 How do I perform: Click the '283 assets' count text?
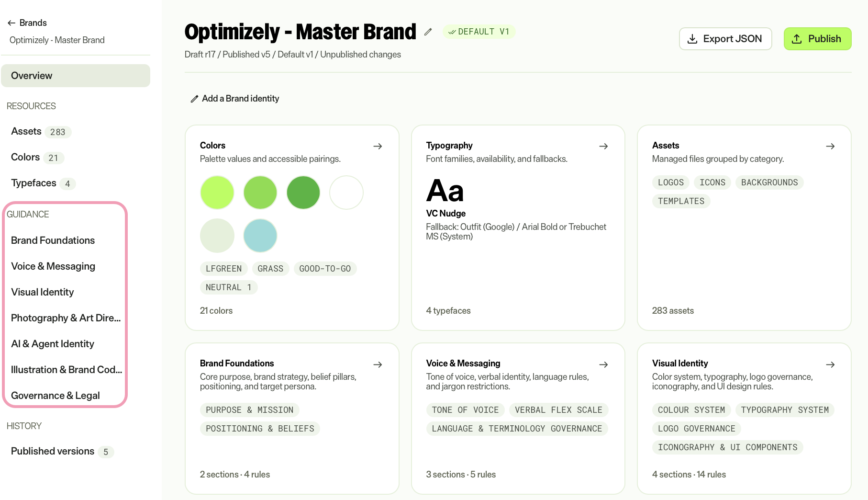pyautogui.click(x=673, y=311)
